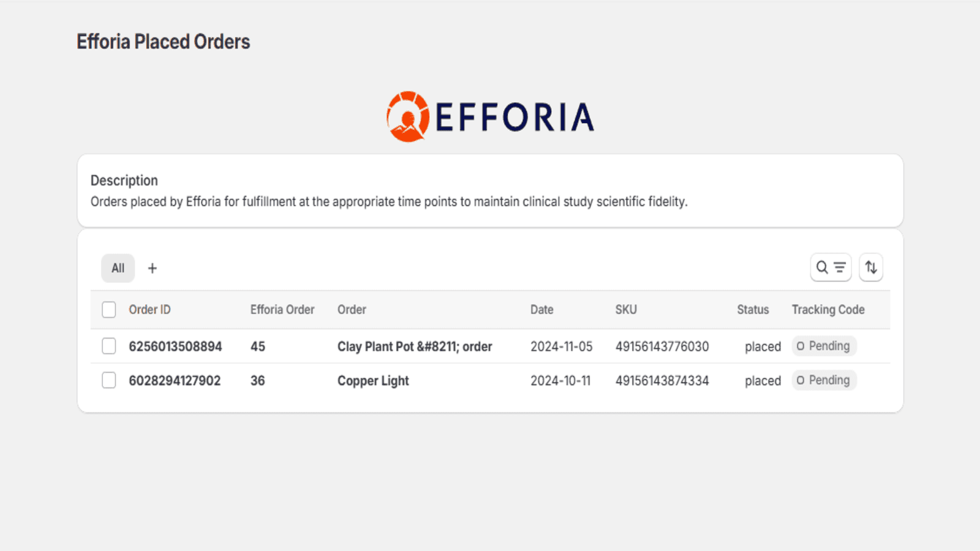Click Pending badge for Clay Plant Pot order

click(x=824, y=346)
